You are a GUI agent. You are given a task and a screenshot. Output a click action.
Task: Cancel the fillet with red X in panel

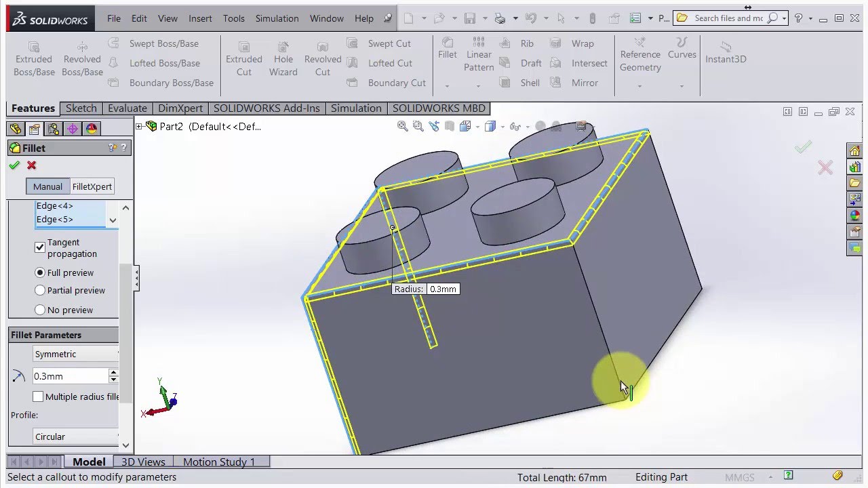[31, 165]
